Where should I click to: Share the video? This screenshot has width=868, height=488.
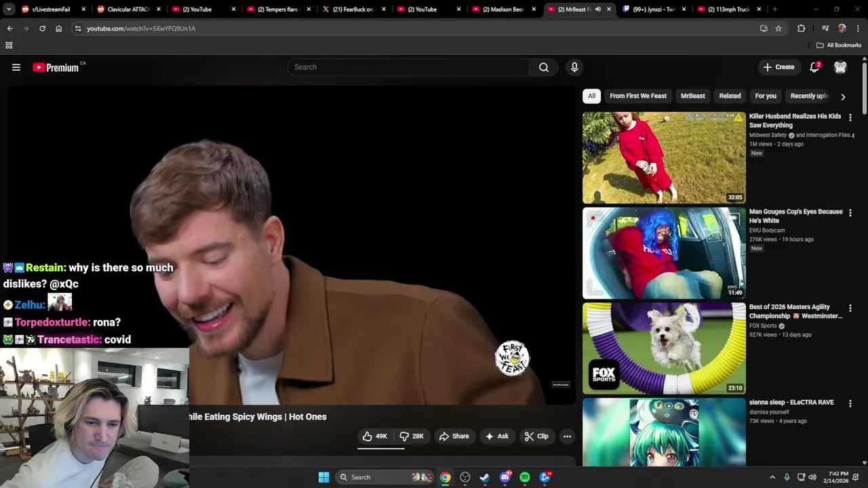[454, 436]
